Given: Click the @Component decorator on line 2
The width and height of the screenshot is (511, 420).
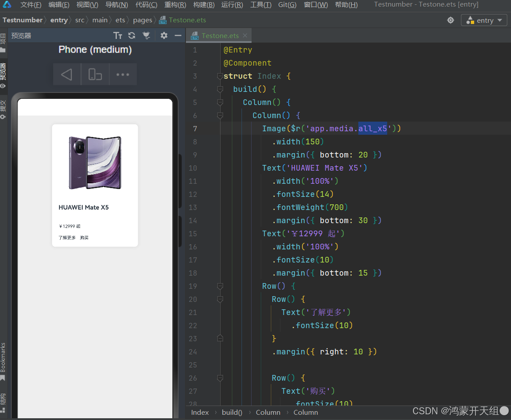Looking at the screenshot, I should tap(247, 63).
